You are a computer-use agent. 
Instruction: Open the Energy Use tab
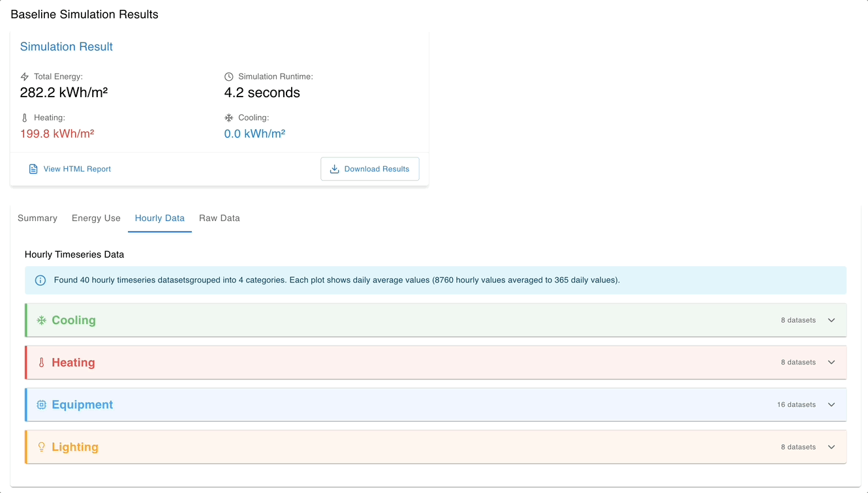point(96,218)
